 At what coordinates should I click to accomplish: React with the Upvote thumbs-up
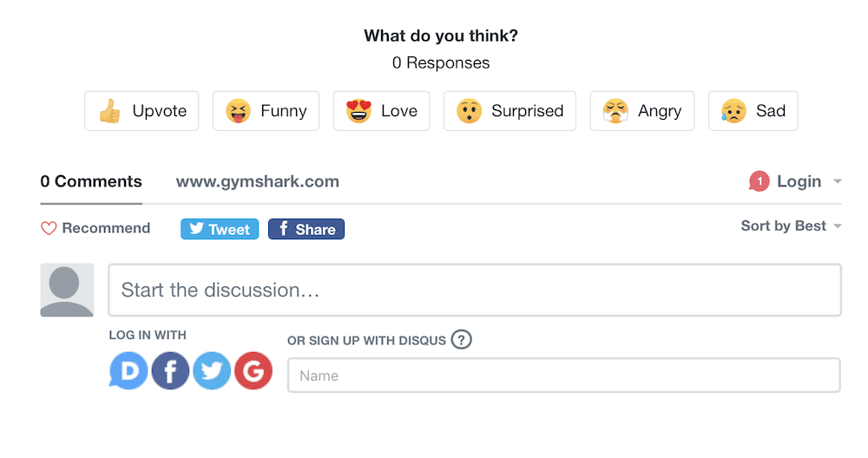[141, 111]
